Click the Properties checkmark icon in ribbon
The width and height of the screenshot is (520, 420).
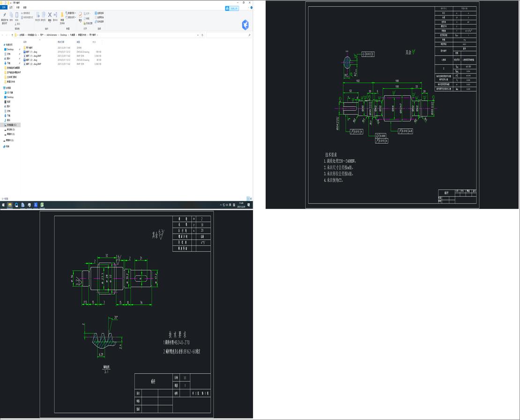80,15
